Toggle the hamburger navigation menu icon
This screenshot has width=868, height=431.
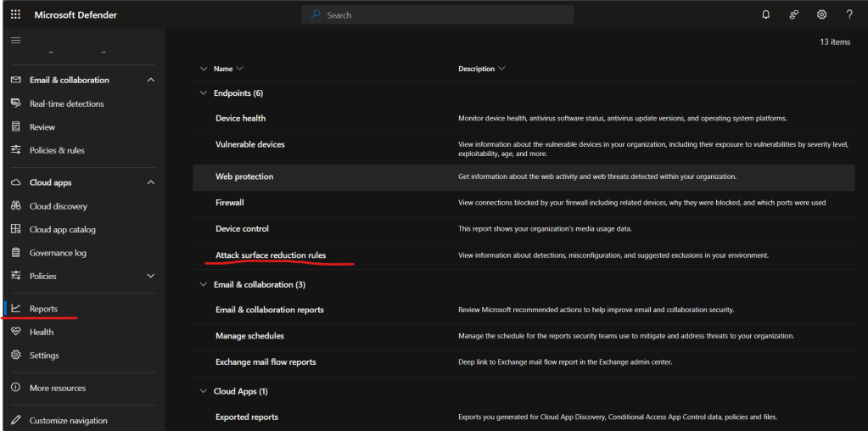click(x=15, y=41)
